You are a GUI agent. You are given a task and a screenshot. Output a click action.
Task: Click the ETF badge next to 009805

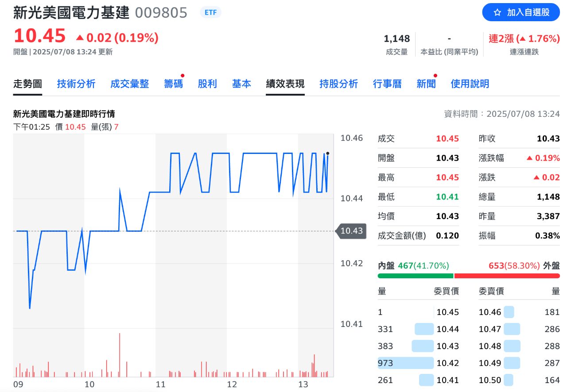coord(210,12)
